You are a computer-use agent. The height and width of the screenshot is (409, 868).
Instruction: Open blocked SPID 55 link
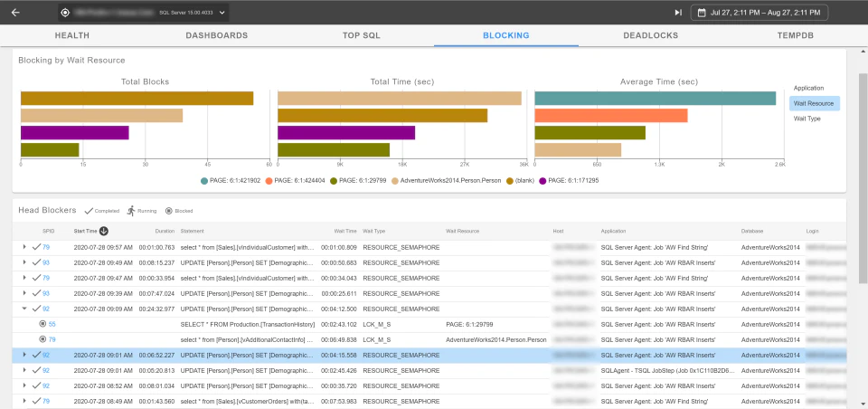click(x=52, y=324)
